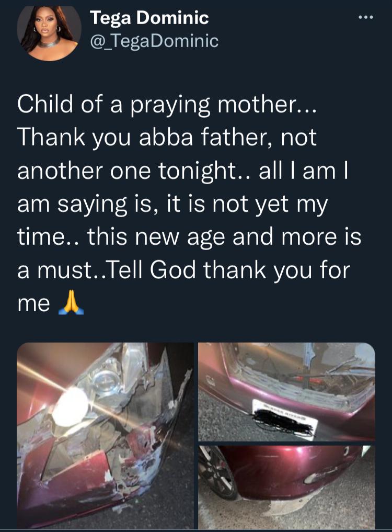Open the three-dot more options menu
392x532 pixels.
coord(366,17)
